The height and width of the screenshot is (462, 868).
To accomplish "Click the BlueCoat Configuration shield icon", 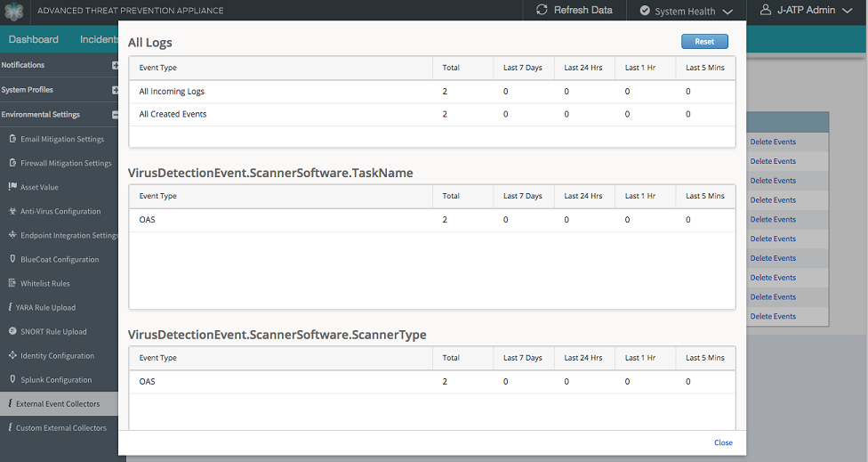I will 12,259.
